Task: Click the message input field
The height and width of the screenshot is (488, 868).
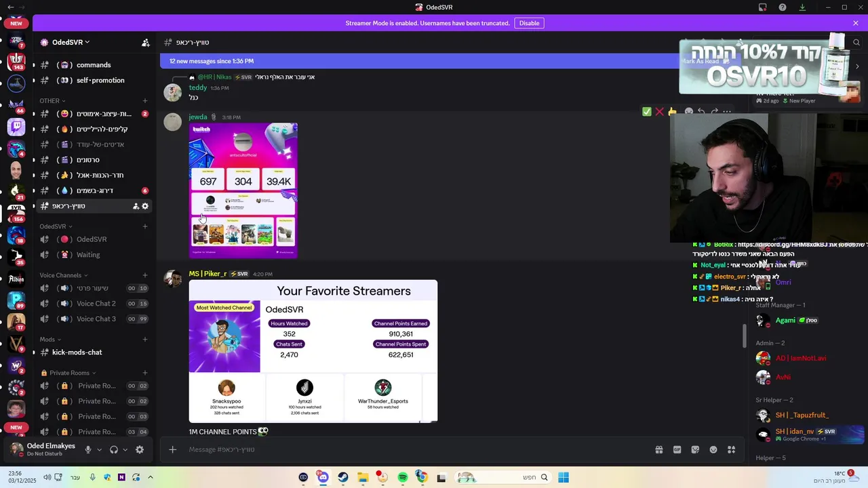Action: pos(417,449)
